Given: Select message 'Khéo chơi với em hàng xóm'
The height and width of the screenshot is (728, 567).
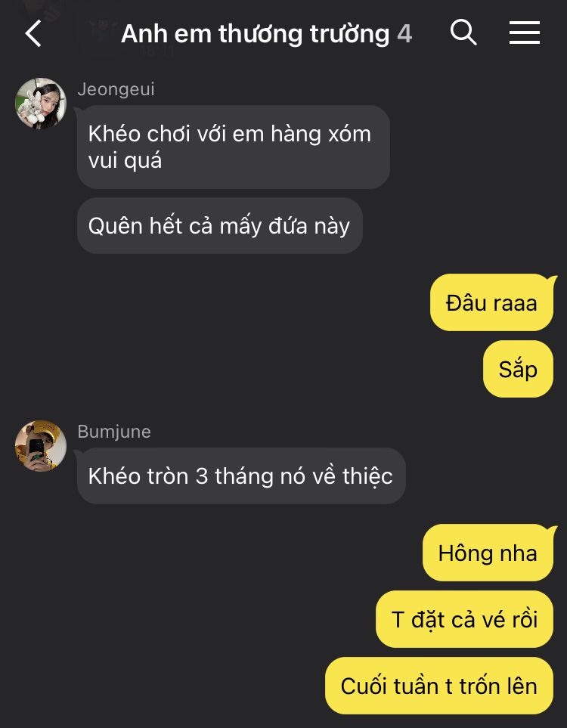Looking at the screenshot, I should (233, 147).
